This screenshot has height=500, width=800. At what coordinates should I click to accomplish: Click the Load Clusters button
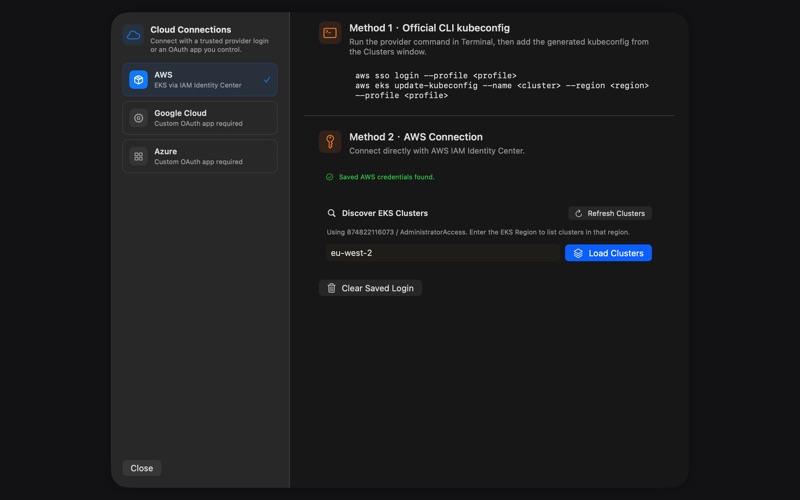tap(608, 253)
